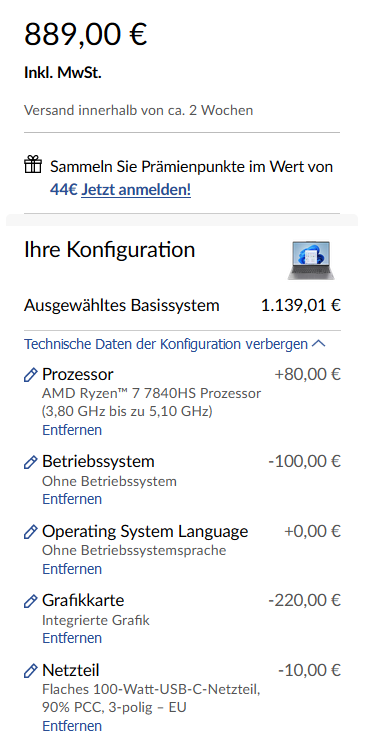Click the pencil edit icon beside Prozessor
The height and width of the screenshot is (754, 371).
coord(30,375)
